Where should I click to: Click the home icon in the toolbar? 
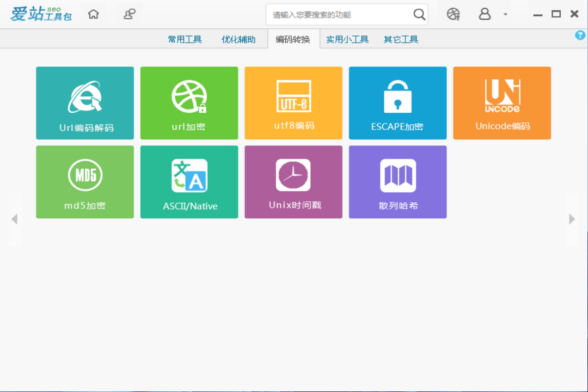pyautogui.click(x=93, y=14)
